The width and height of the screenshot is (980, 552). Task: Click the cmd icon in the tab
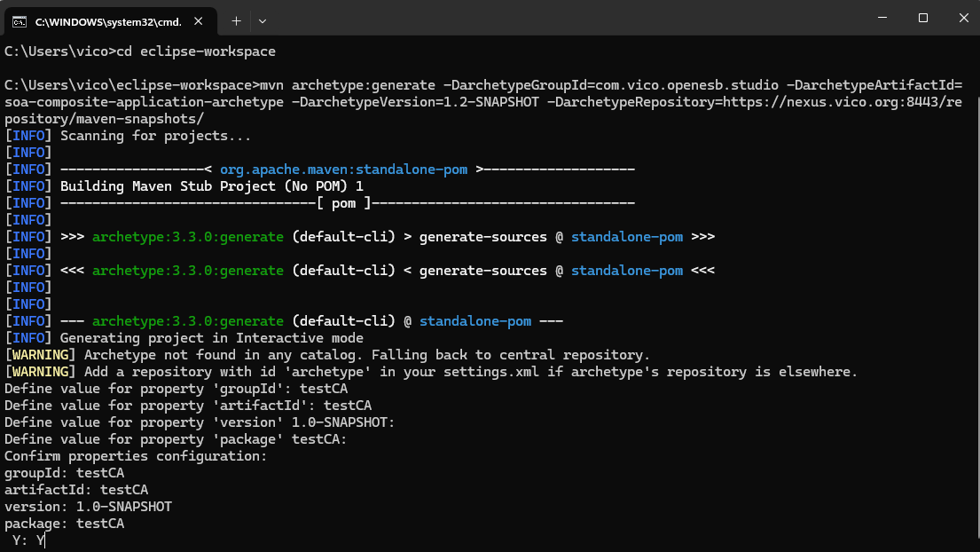[x=20, y=22]
